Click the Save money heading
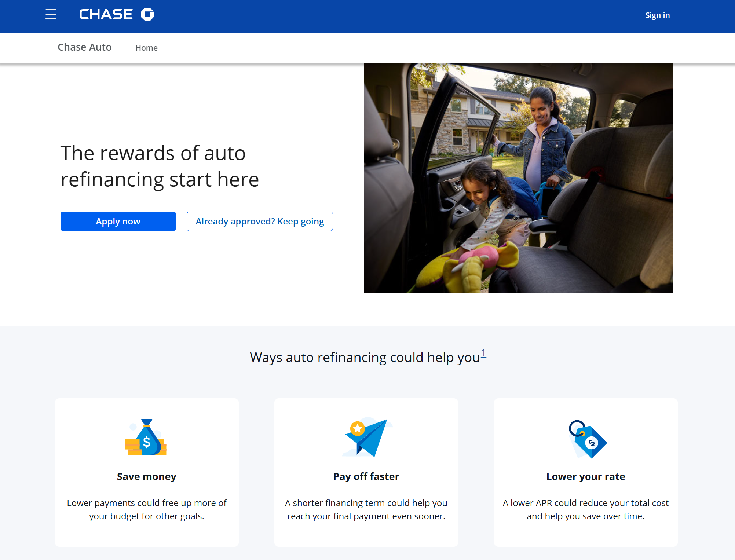Screen dimensions: 735x560 tap(146, 476)
